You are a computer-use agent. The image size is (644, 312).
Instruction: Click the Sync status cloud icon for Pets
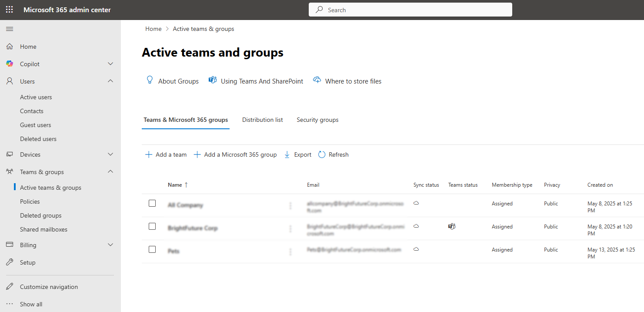[416, 249]
